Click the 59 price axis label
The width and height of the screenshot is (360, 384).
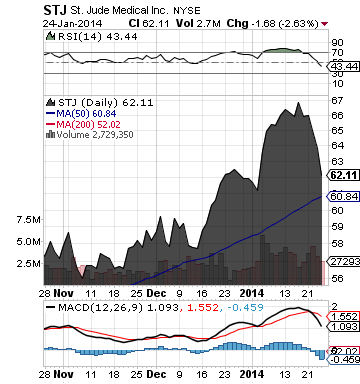(x=337, y=227)
